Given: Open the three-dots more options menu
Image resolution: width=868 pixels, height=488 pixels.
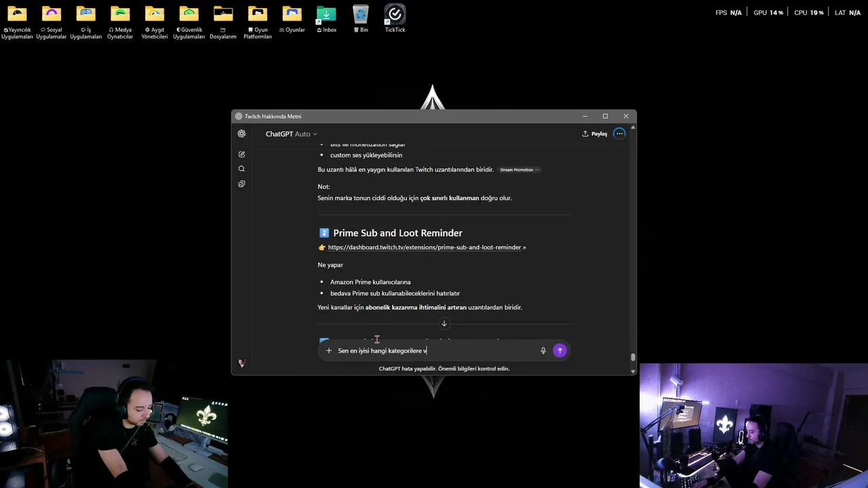Looking at the screenshot, I should 619,134.
